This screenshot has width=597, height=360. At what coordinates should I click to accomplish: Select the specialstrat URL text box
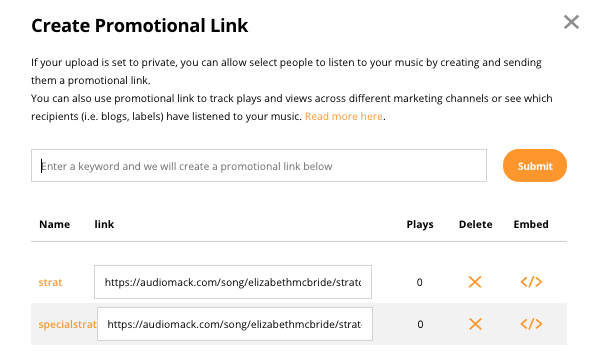click(235, 324)
